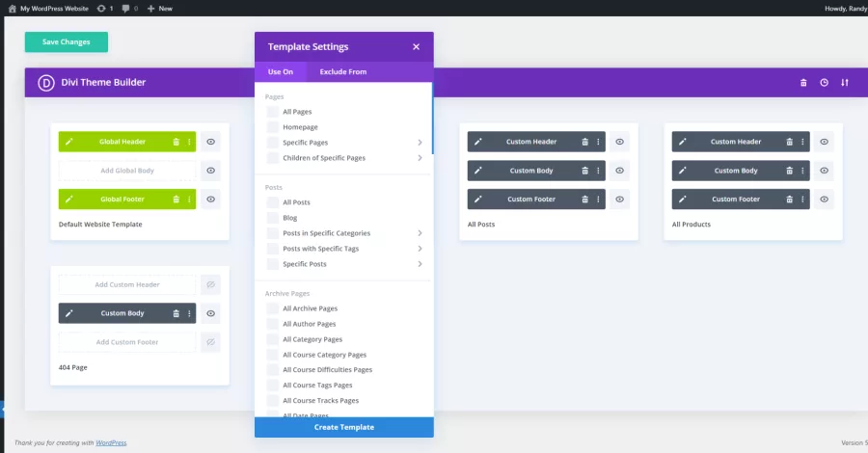Toggle All Posts Custom Header visibility eye
This screenshot has width=868, height=453.
[619, 142]
